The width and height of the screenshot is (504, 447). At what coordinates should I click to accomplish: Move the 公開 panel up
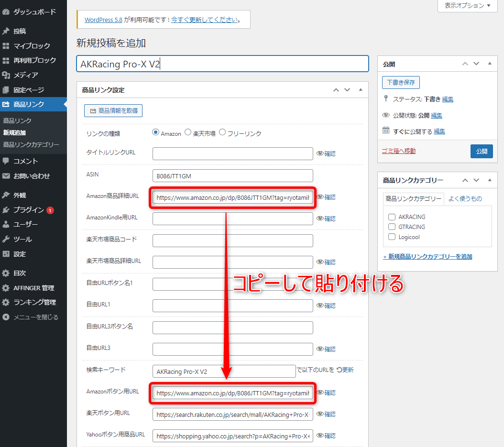tap(465, 64)
